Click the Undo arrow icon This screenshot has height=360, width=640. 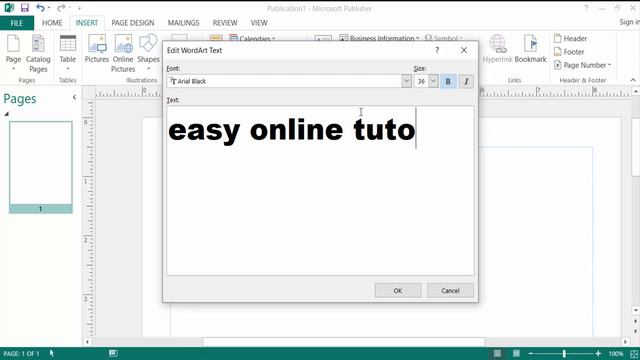[40, 8]
